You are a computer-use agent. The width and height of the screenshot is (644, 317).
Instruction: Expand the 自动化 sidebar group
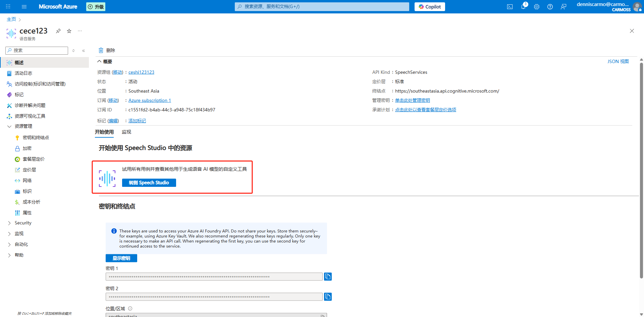(9, 245)
